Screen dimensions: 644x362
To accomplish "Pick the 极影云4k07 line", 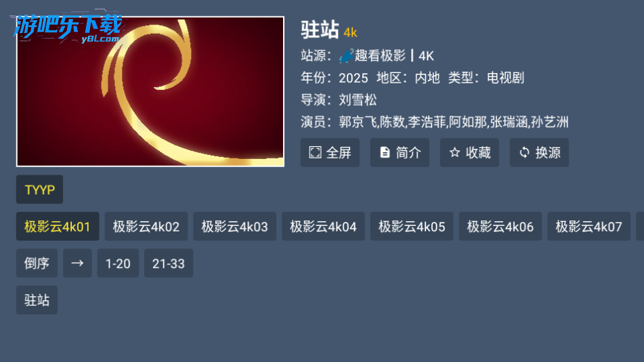I will pyautogui.click(x=588, y=226).
